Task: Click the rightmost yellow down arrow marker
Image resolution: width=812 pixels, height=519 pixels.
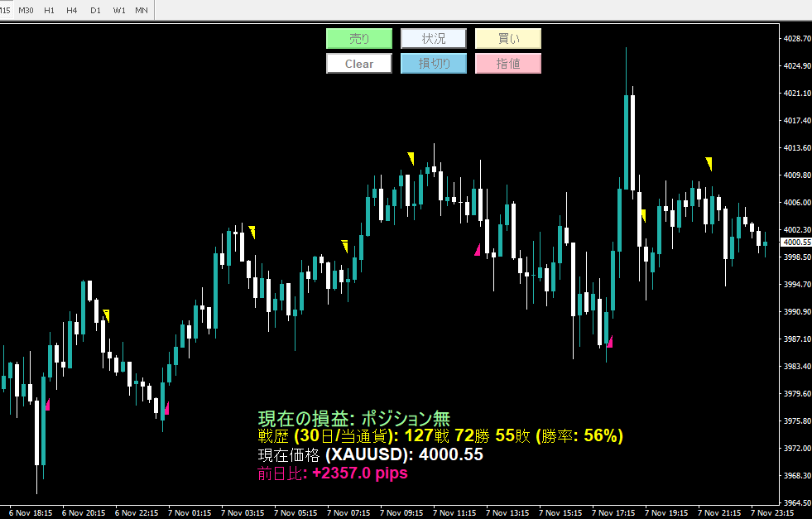Action: [709, 163]
